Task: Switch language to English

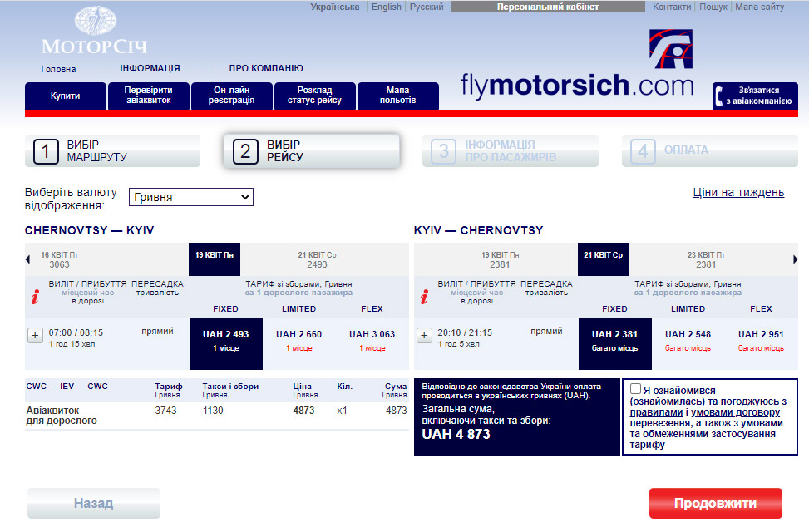Action: click(x=387, y=7)
